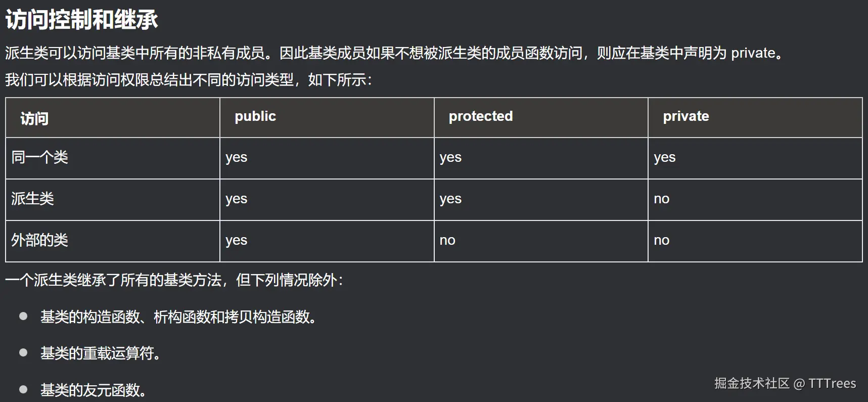Click the 掘金技术社区 @ TTTrees watermark
Viewport: 868px width, 402px height.
coord(785,383)
